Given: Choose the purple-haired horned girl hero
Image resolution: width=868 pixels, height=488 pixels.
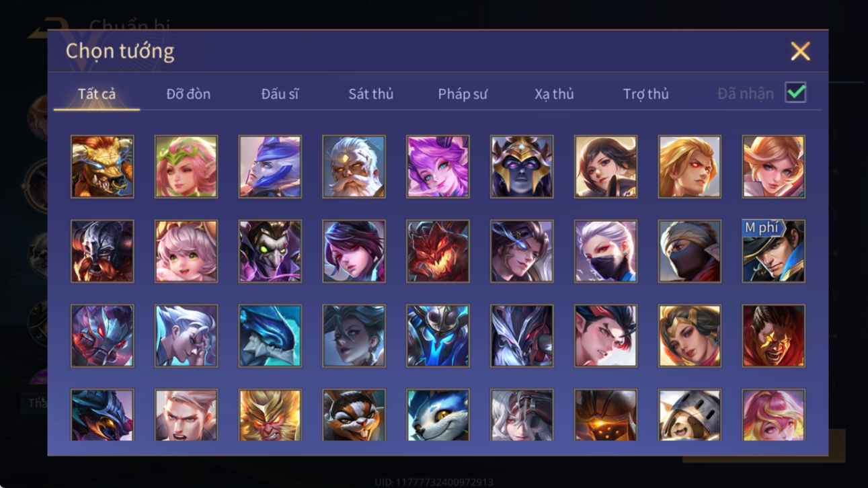Looking at the screenshot, I should tap(438, 167).
